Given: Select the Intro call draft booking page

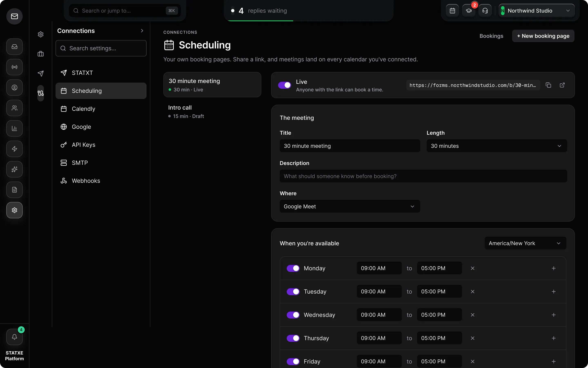Looking at the screenshot, I should pyautogui.click(x=212, y=112).
